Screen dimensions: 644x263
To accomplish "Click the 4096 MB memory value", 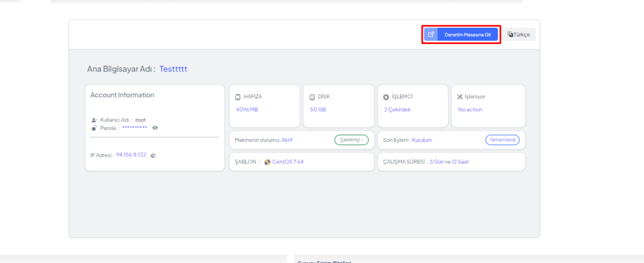I will tap(247, 109).
